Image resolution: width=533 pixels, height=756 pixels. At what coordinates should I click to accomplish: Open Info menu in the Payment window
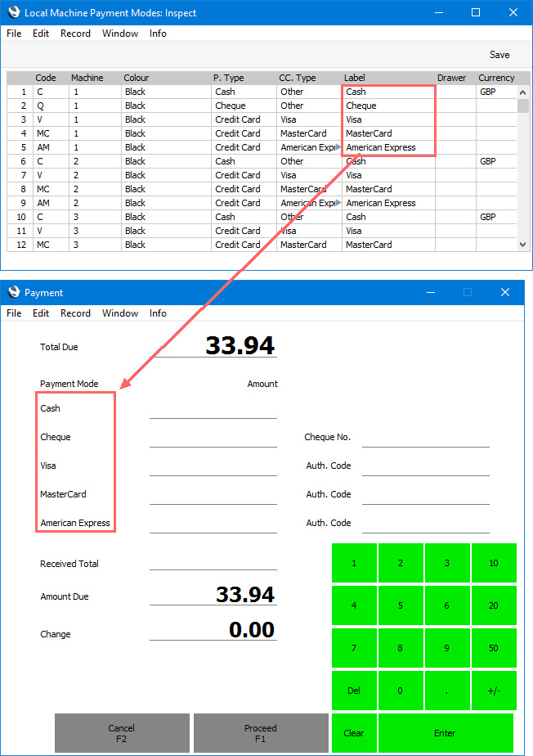coord(158,313)
